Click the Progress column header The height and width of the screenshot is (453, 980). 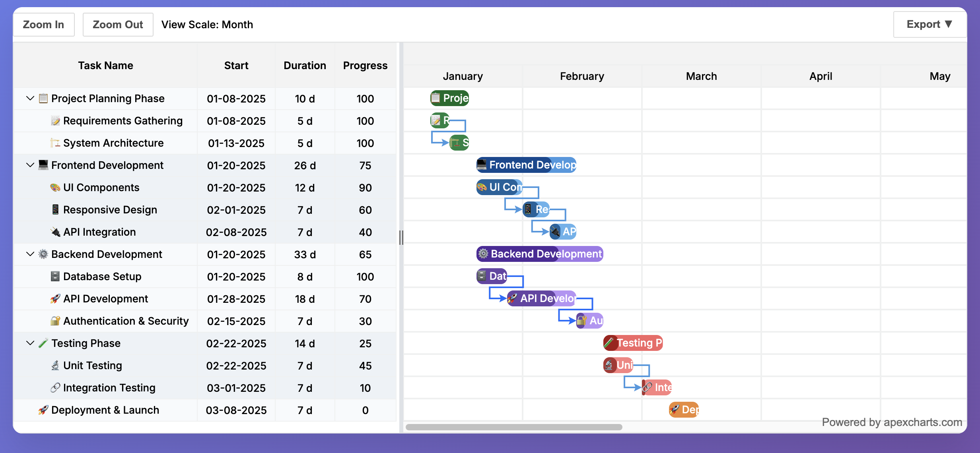point(365,65)
